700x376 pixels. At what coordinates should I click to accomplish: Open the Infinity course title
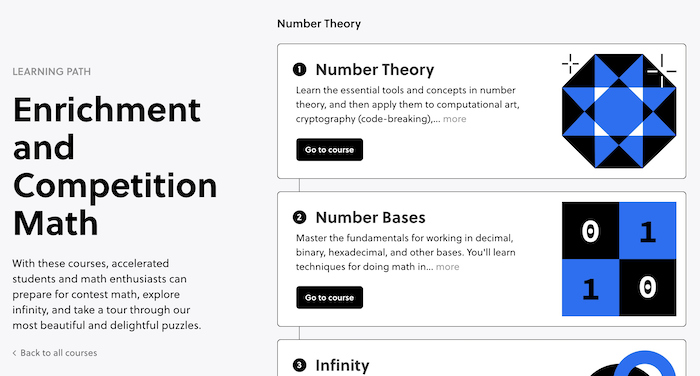[342, 365]
